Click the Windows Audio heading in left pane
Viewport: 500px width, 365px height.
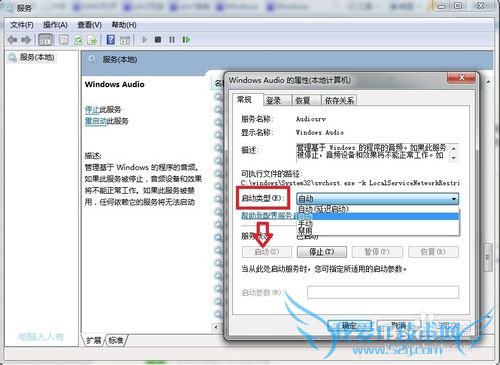114,84
